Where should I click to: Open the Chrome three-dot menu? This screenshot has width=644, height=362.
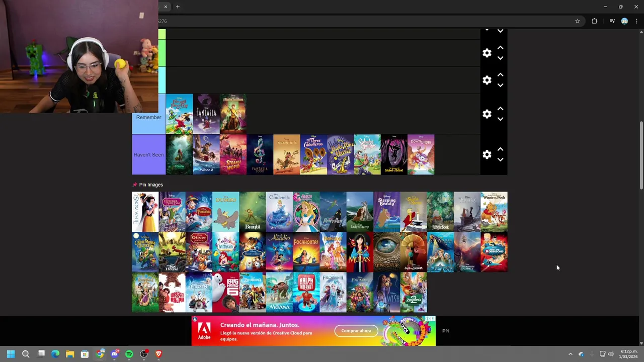tap(636, 21)
